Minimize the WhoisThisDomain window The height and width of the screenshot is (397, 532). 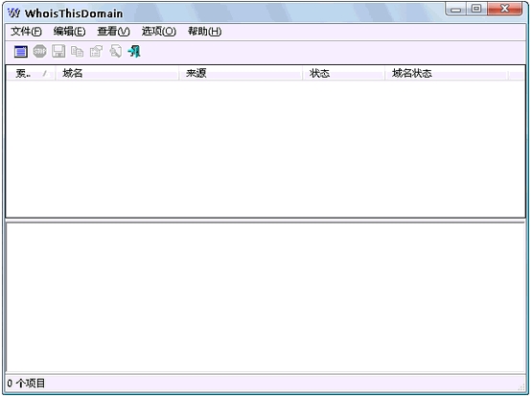coord(455,9)
